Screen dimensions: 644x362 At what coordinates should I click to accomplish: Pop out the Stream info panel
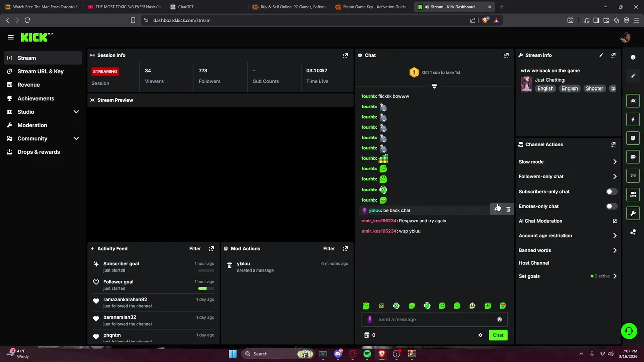[613, 55]
